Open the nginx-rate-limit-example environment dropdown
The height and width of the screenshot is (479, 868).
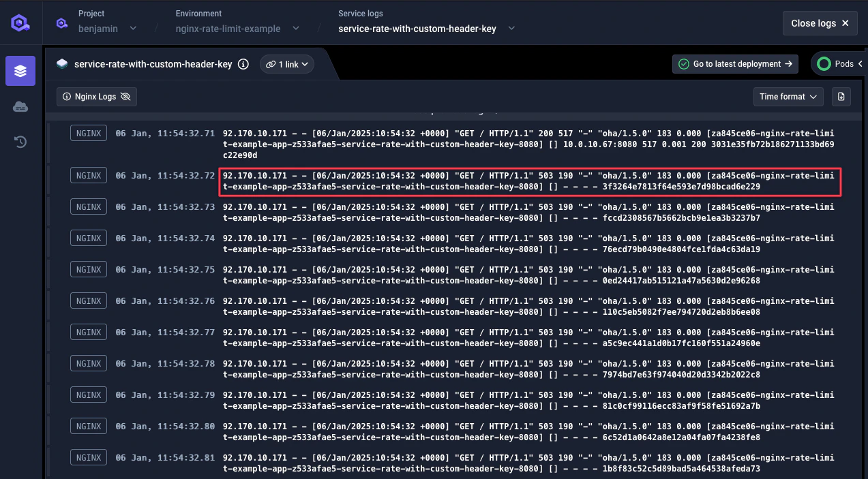(x=295, y=29)
